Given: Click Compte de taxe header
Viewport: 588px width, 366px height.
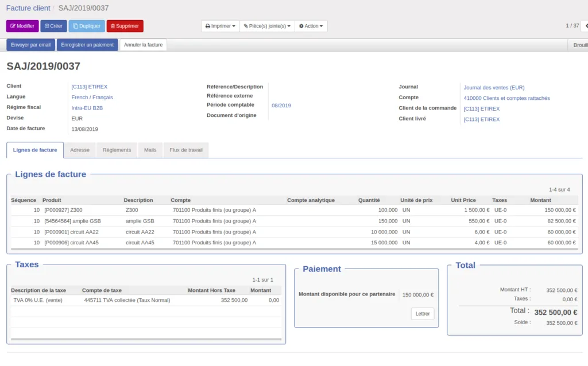Looking at the screenshot, I should (102, 290).
